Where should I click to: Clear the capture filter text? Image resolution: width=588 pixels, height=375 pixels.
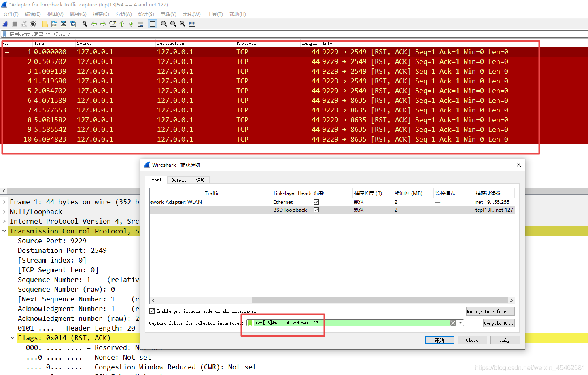pos(453,323)
